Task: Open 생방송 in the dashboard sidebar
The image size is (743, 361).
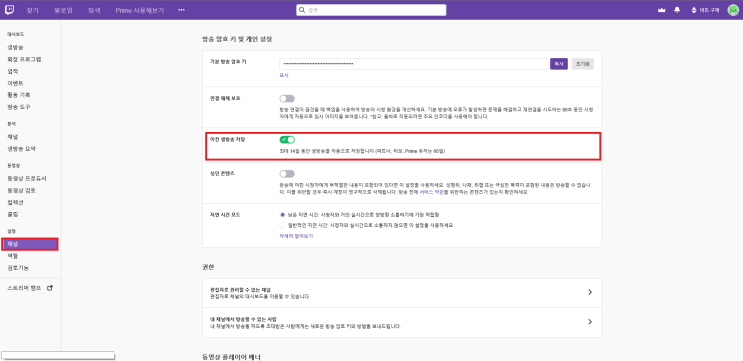Action: pos(15,47)
